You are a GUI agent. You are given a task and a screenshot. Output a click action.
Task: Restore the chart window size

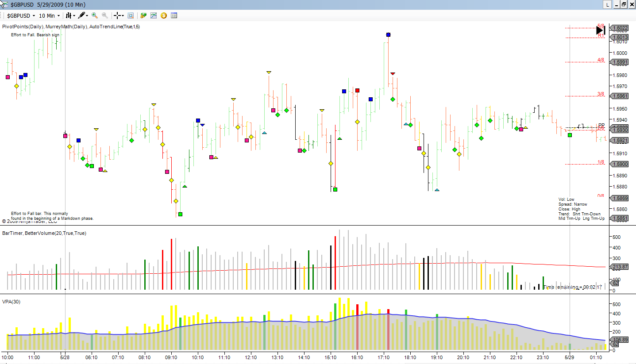pos(624,4)
